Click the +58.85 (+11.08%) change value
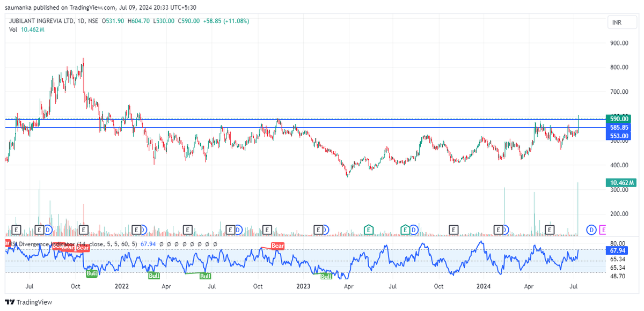Screen dimensions: 644x311 226,21
